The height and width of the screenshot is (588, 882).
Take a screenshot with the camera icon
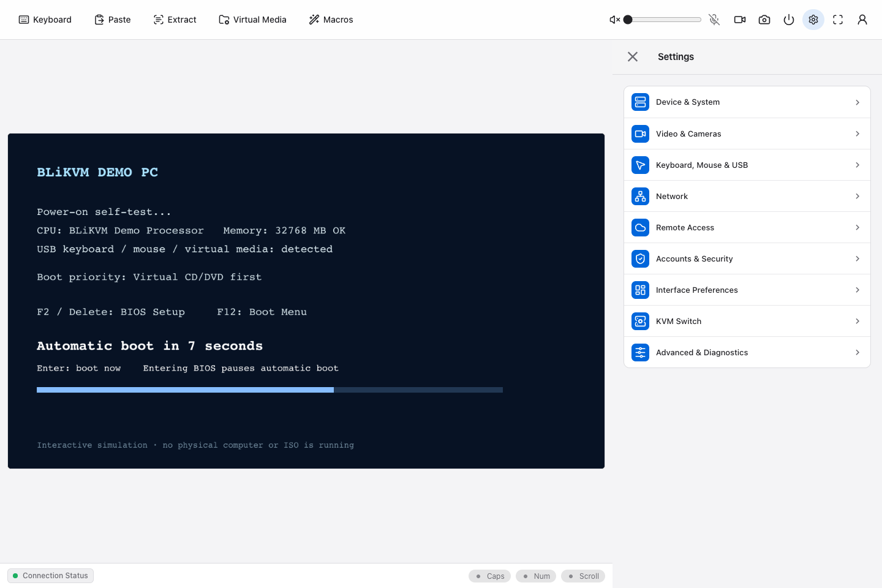[764, 20]
